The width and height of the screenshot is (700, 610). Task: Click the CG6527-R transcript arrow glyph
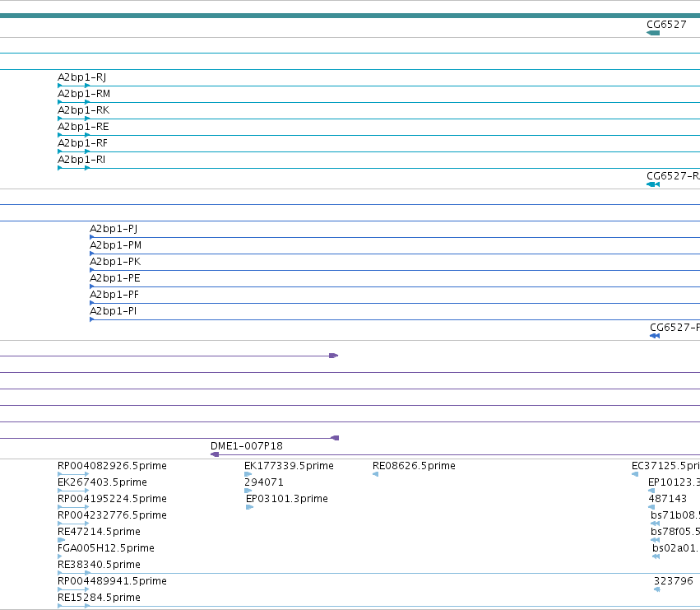pos(652,184)
